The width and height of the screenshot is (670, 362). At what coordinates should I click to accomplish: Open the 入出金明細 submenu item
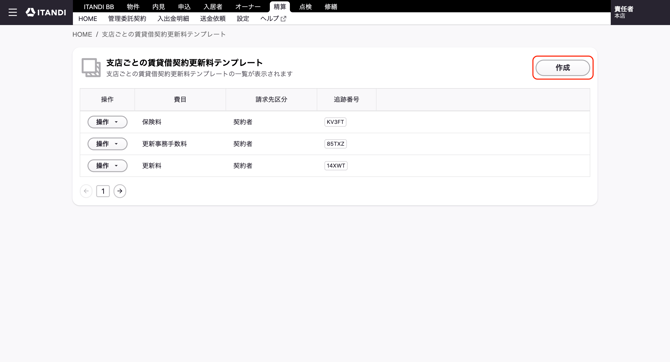pyautogui.click(x=173, y=19)
